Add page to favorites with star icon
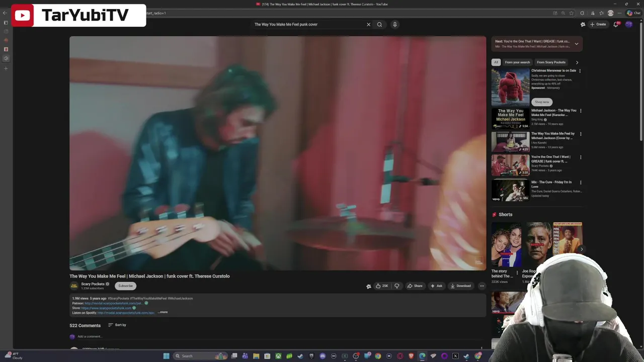The width and height of the screenshot is (644, 362). pos(571,13)
